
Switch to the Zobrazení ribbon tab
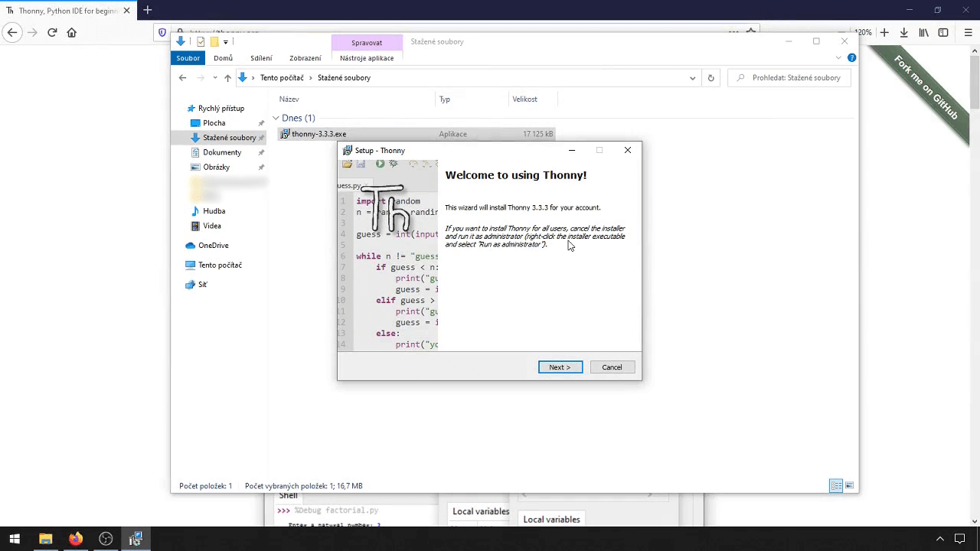point(305,58)
